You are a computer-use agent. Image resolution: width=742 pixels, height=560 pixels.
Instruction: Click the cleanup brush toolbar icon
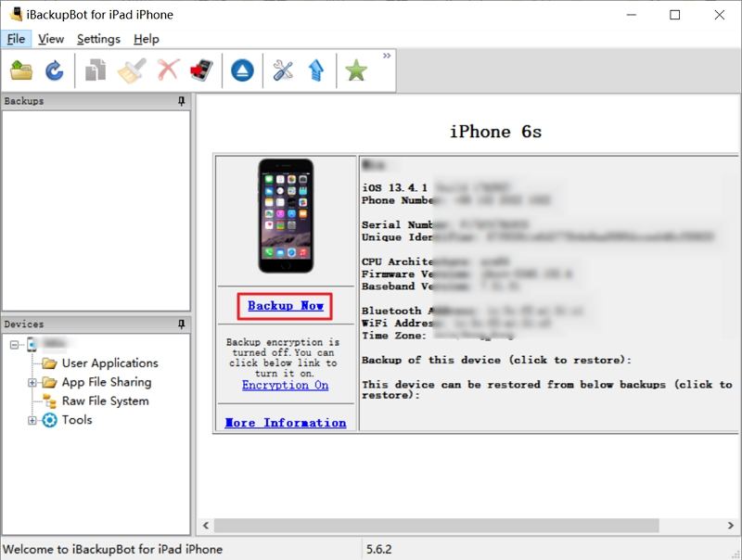(132, 70)
